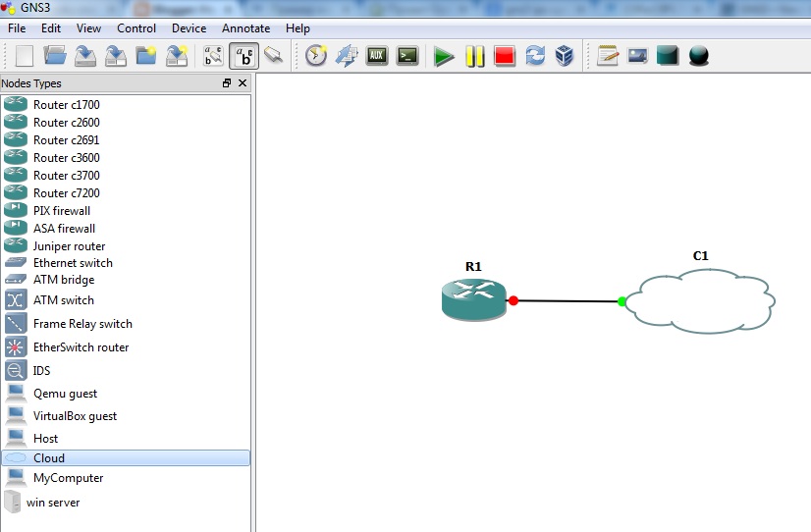Open the Help menu

point(297,28)
